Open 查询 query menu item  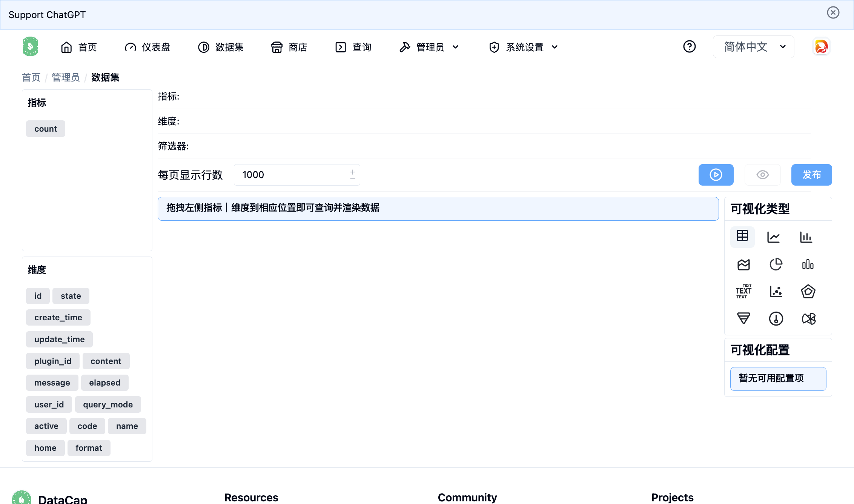coord(353,47)
